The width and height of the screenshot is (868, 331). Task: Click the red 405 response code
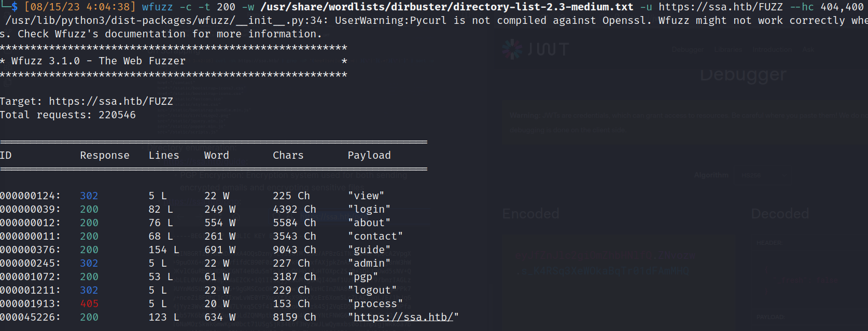(89, 304)
